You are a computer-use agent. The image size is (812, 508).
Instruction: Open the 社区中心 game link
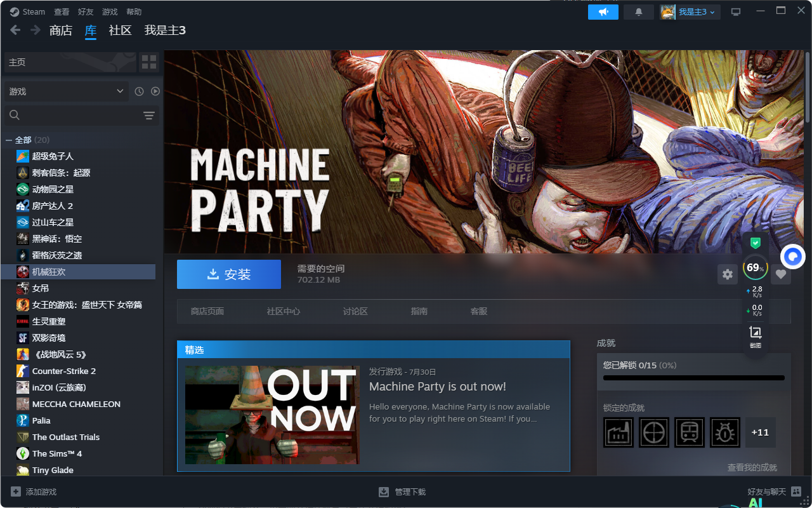click(x=284, y=311)
